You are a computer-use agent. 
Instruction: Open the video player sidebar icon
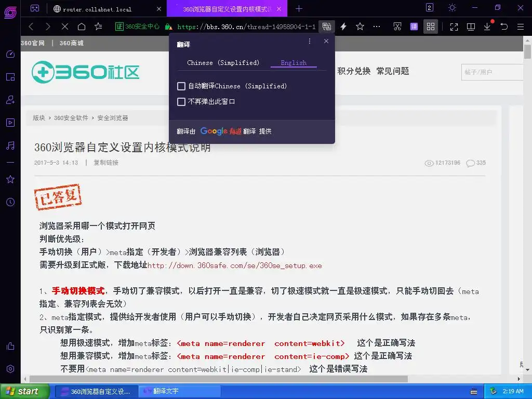click(10, 123)
